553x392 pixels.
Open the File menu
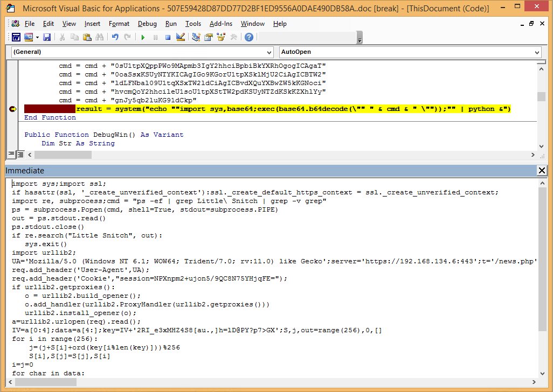30,24
